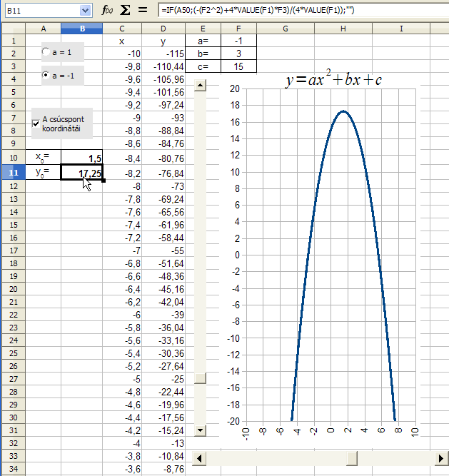Viewport: 449px width, 476px height.
Task: Select row 11 header
Action: click(x=14, y=173)
